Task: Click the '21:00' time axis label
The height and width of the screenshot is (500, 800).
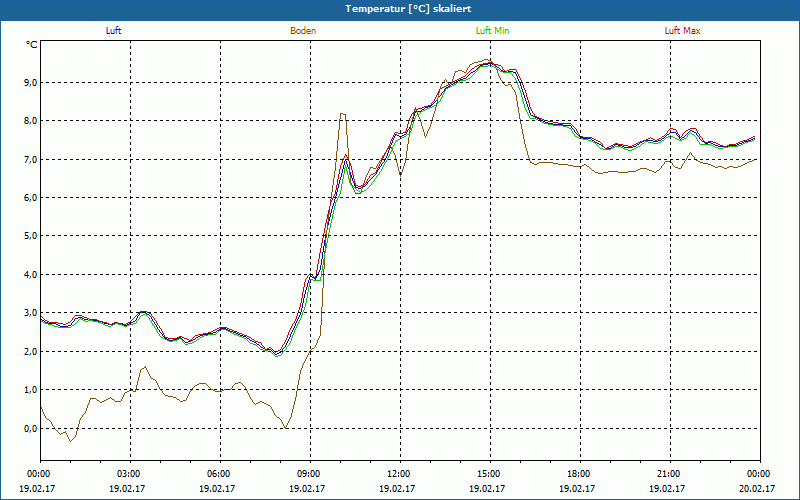Action: click(x=670, y=474)
